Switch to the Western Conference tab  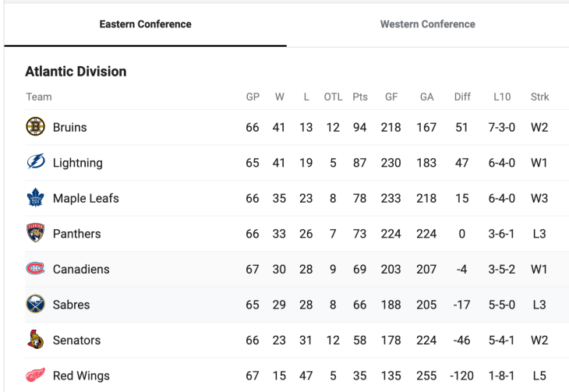(x=427, y=24)
